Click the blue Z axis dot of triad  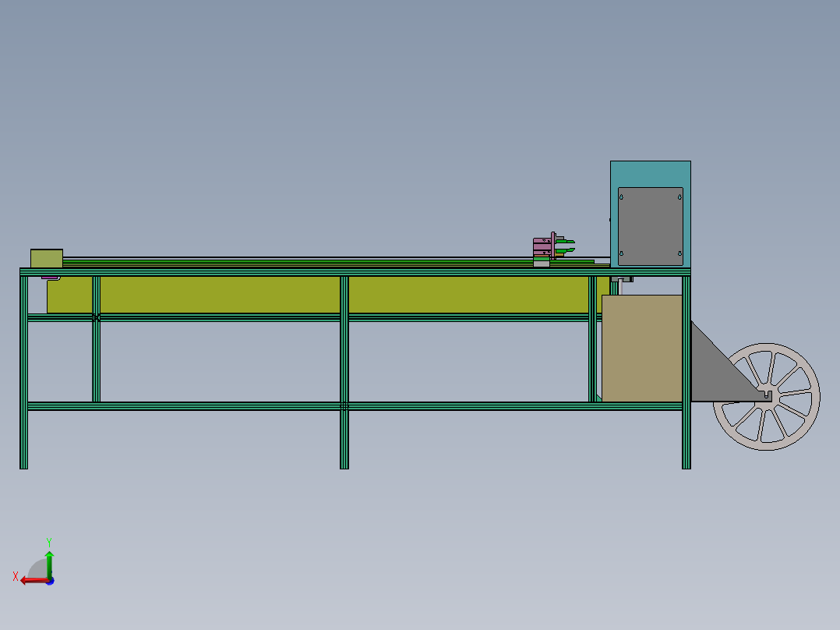pos(51,581)
